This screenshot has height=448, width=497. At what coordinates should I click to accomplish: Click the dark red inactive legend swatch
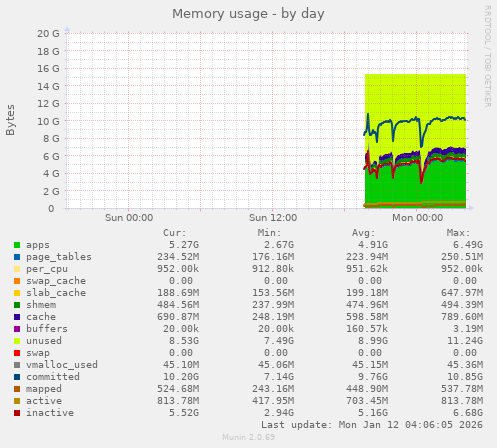pyautogui.click(x=17, y=413)
